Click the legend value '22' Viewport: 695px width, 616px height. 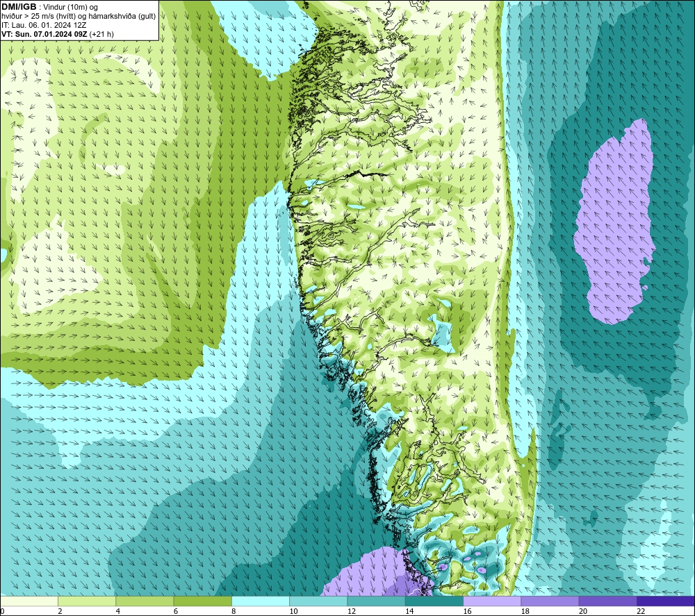(641, 611)
